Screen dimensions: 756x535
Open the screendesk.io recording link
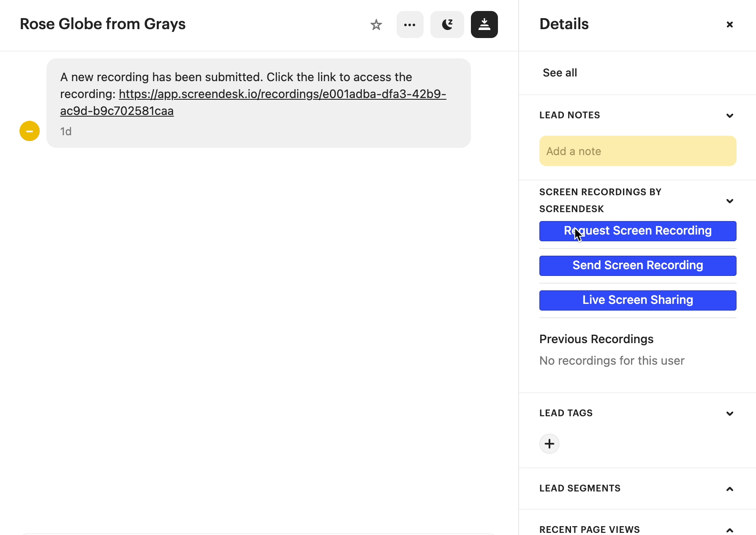(x=282, y=94)
